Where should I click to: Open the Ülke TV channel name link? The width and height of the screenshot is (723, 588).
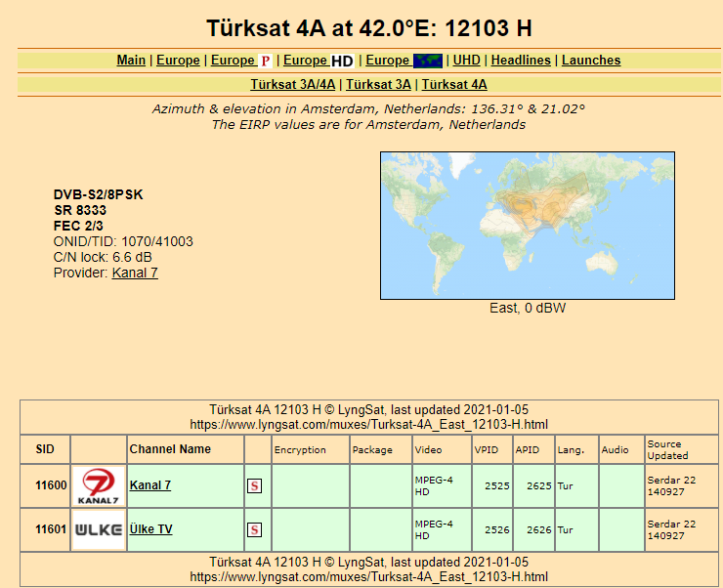(x=150, y=529)
